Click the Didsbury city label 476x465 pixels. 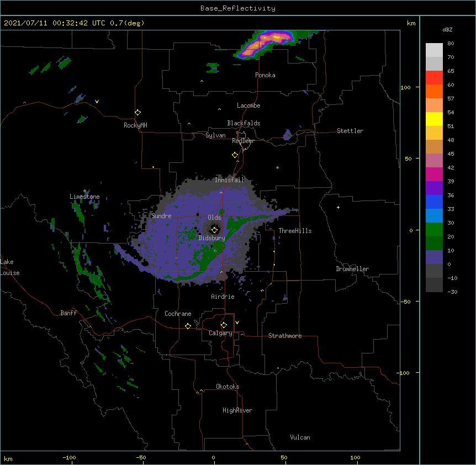pyautogui.click(x=212, y=238)
